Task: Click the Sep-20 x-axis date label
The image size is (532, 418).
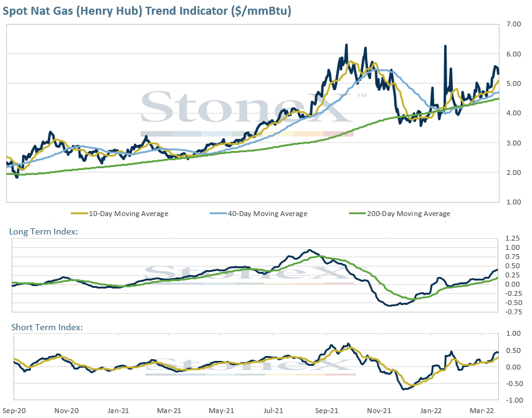Action: coord(14,411)
